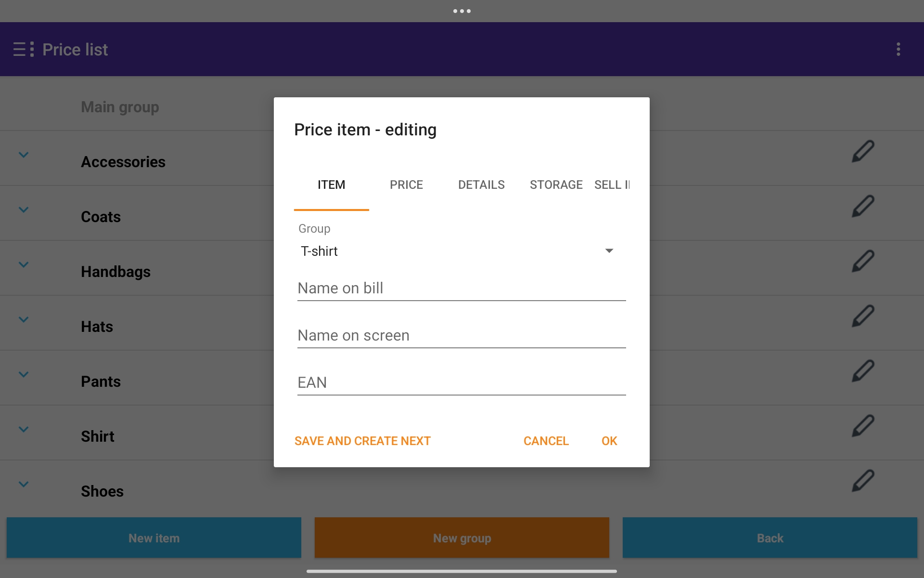Click the pencil edit icon for Hats
The height and width of the screenshot is (578, 924).
862,316
